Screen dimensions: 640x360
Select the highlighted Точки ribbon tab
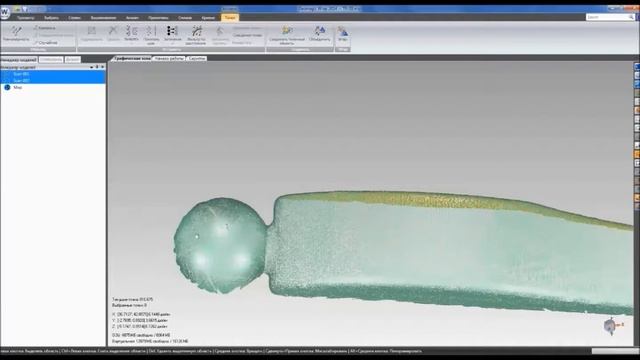tap(230, 18)
